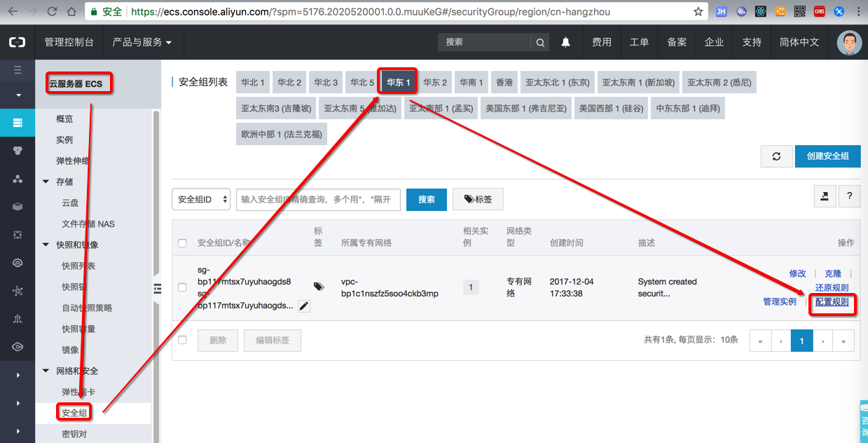This screenshot has width=868, height=443.
Task: Click the 还原规则 link
Action: [832, 287]
